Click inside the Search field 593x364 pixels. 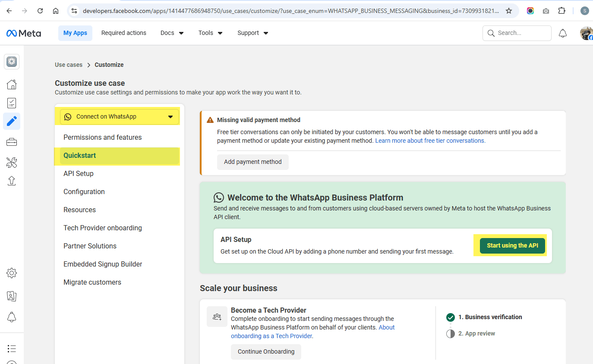pyautogui.click(x=517, y=33)
